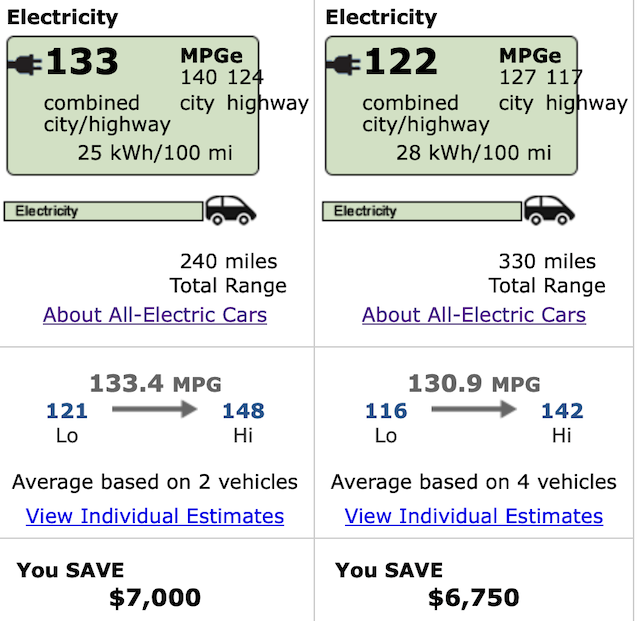
Task: Click the gray arrow between 121 and 148
Action: click(x=155, y=409)
